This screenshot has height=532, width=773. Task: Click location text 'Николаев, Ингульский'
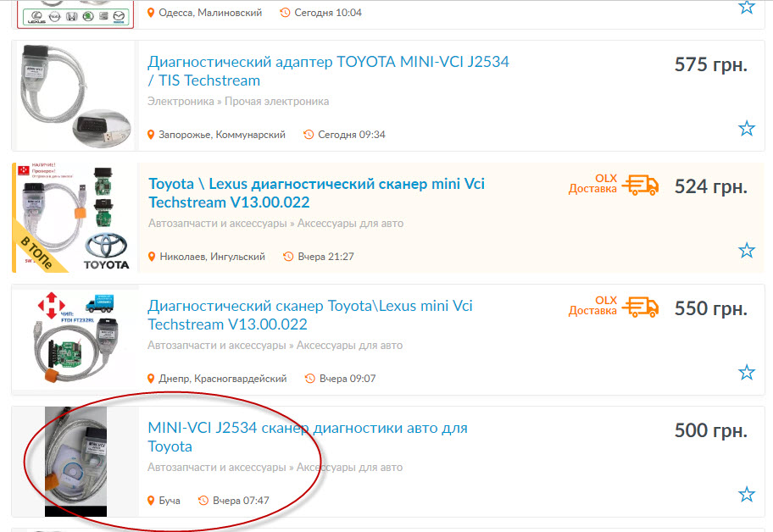[x=212, y=257]
